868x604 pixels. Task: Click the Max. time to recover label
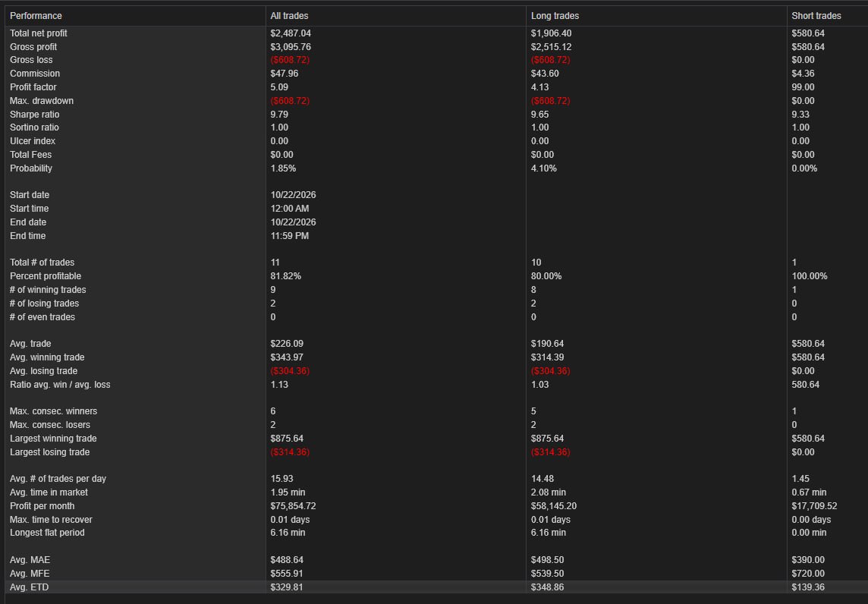51,520
